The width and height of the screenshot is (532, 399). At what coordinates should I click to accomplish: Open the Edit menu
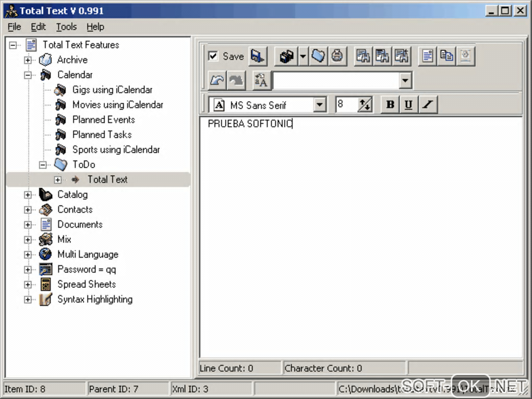coord(38,27)
